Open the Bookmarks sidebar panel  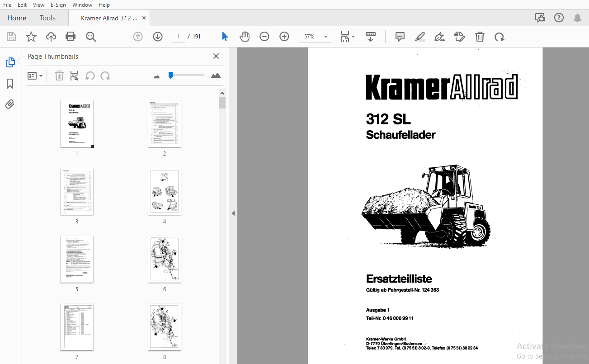point(10,84)
